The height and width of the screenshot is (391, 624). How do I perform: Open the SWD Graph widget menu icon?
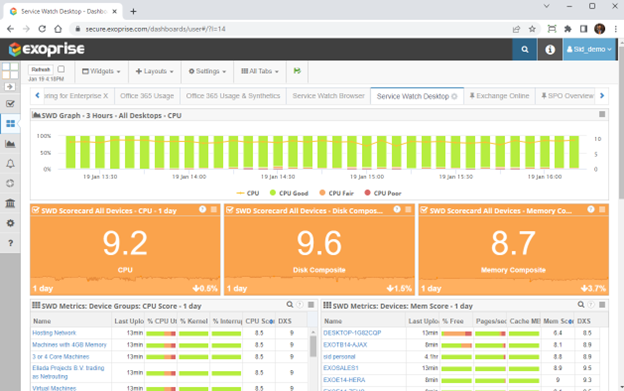(602, 115)
